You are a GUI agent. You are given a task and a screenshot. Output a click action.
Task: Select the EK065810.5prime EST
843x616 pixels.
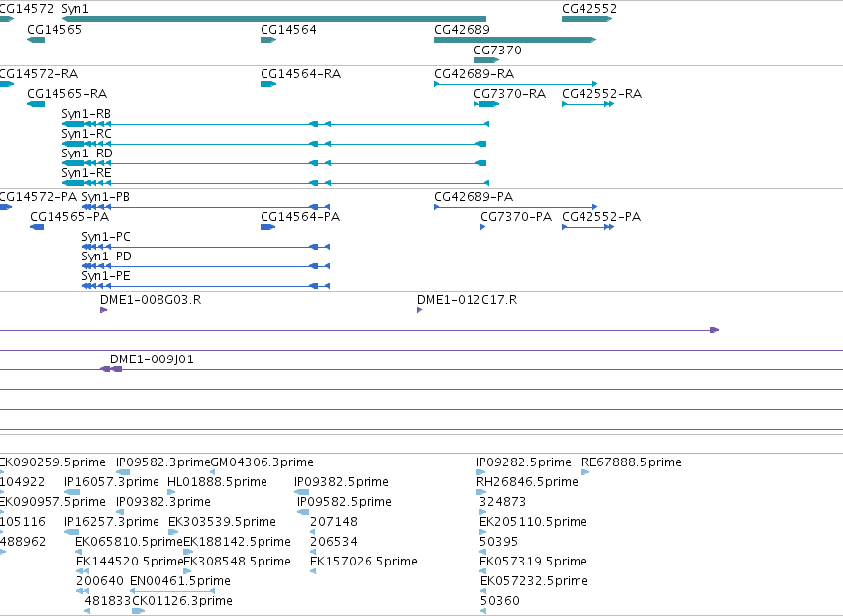pos(79,552)
